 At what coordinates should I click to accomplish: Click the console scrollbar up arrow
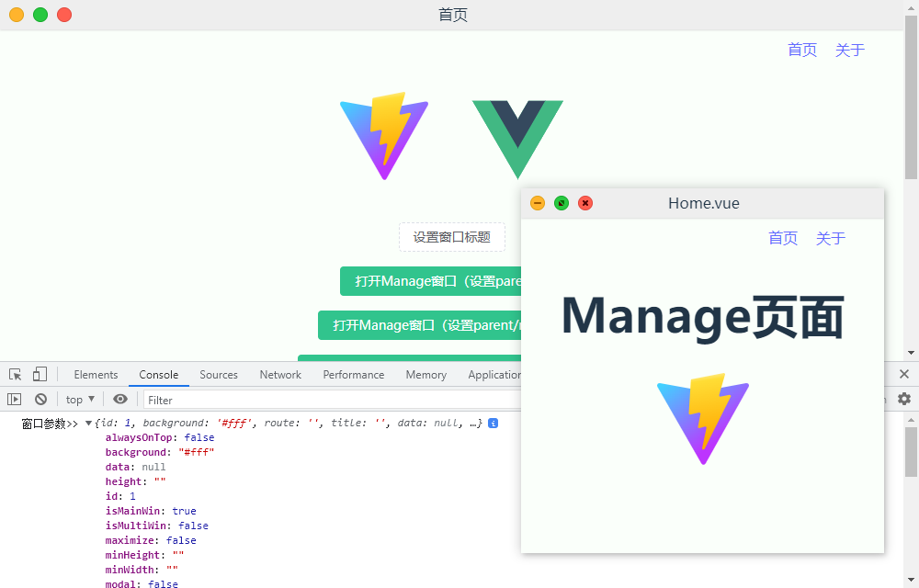pos(911,419)
